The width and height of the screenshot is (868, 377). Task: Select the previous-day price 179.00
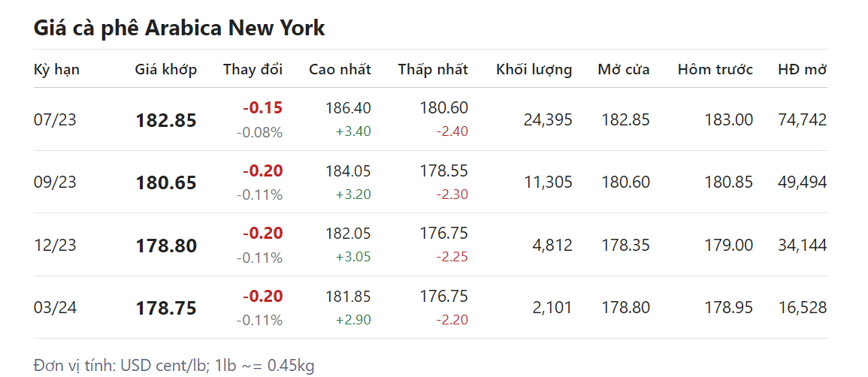tap(729, 245)
